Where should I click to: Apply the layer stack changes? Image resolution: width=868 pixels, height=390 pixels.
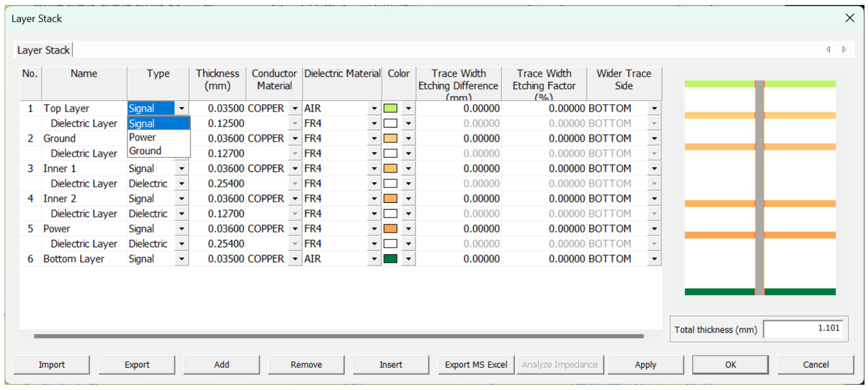click(645, 364)
